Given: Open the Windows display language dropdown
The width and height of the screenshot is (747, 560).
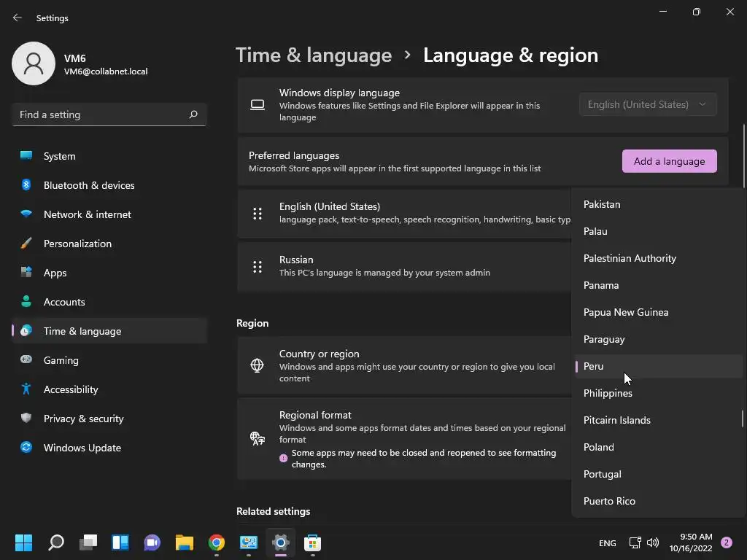Looking at the screenshot, I should [648, 104].
